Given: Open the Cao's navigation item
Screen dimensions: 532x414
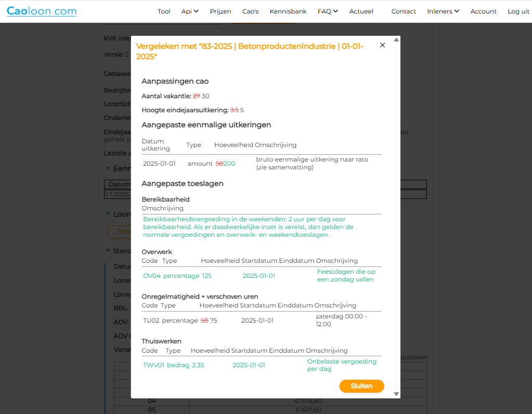Looking at the screenshot, I should 250,11.
